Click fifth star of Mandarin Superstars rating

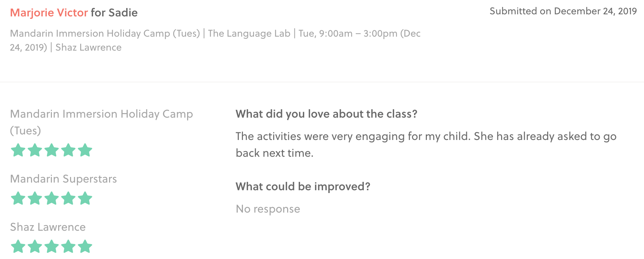(x=85, y=199)
